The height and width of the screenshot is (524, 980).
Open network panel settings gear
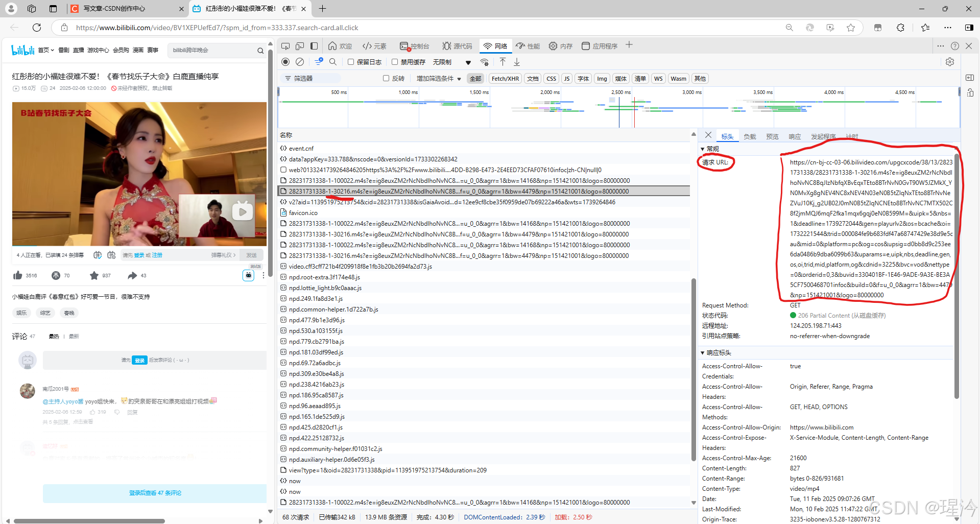950,62
